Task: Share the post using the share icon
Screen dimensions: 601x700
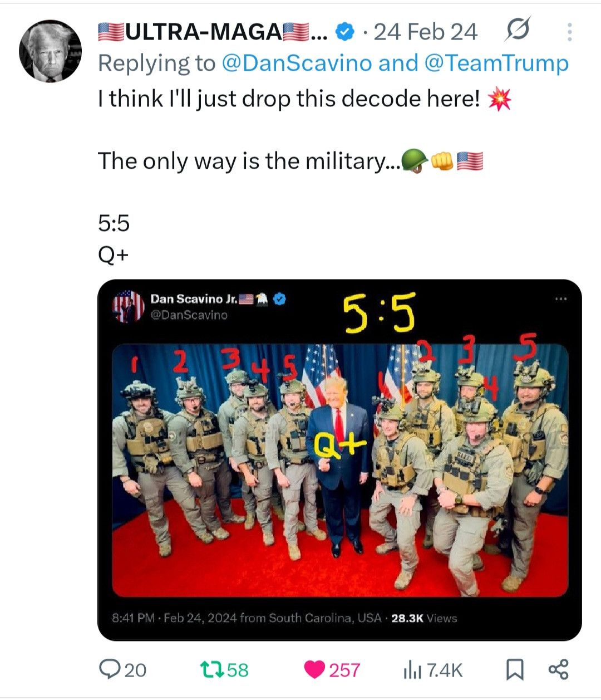Action: coord(558,669)
